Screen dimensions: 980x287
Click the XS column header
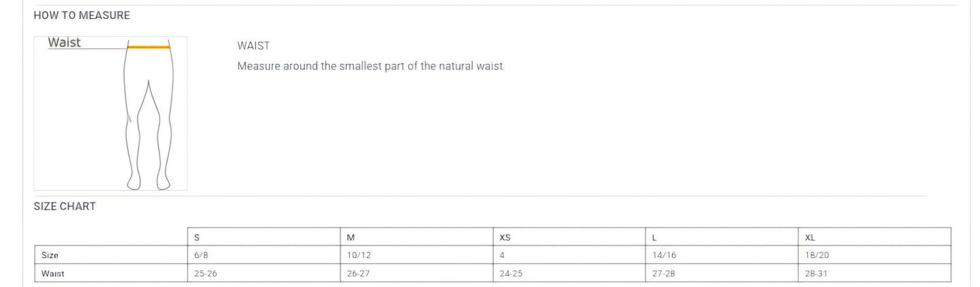pos(505,237)
